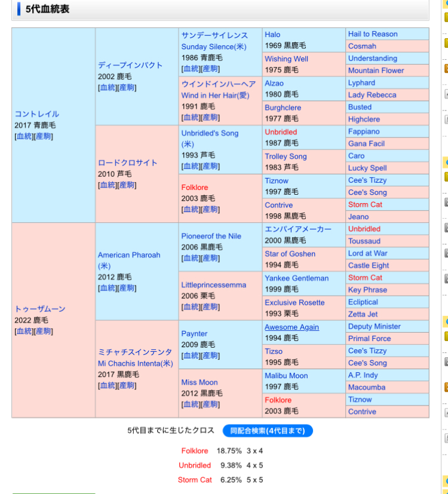Open Lucky Spell link

[367, 168]
